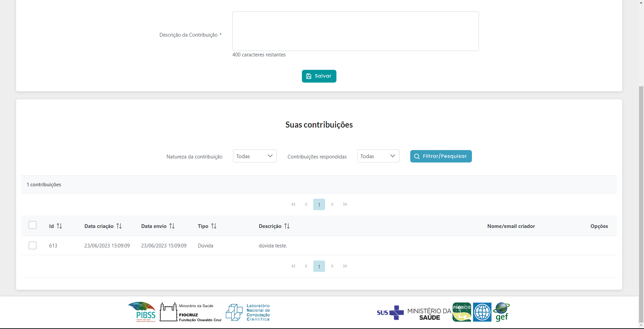Go to first page in top paginator
Image resolution: width=644 pixels, height=329 pixels.
(x=293, y=204)
